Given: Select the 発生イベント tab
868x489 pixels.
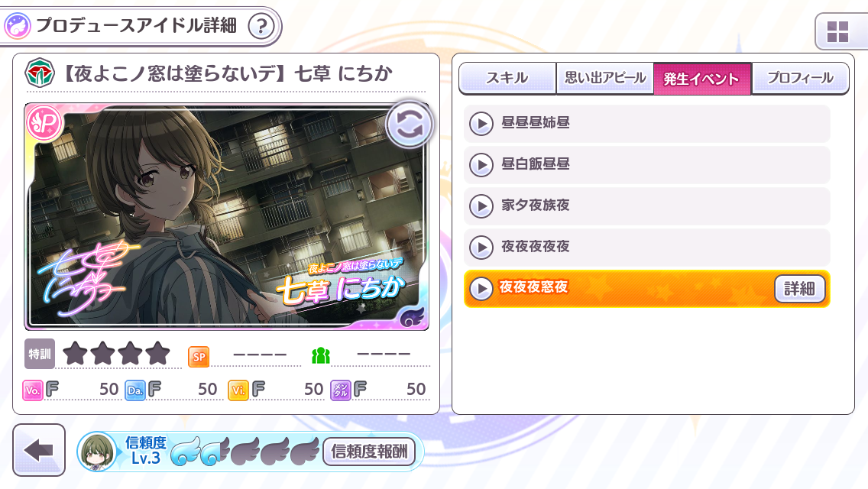Looking at the screenshot, I should tap(702, 79).
